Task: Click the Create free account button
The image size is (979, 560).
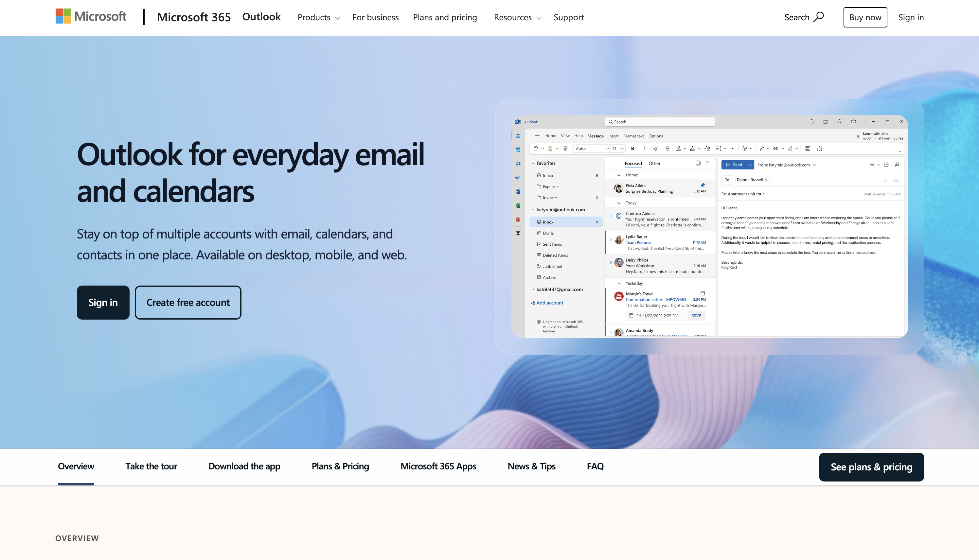Action: pyautogui.click(x=188, y=302)
